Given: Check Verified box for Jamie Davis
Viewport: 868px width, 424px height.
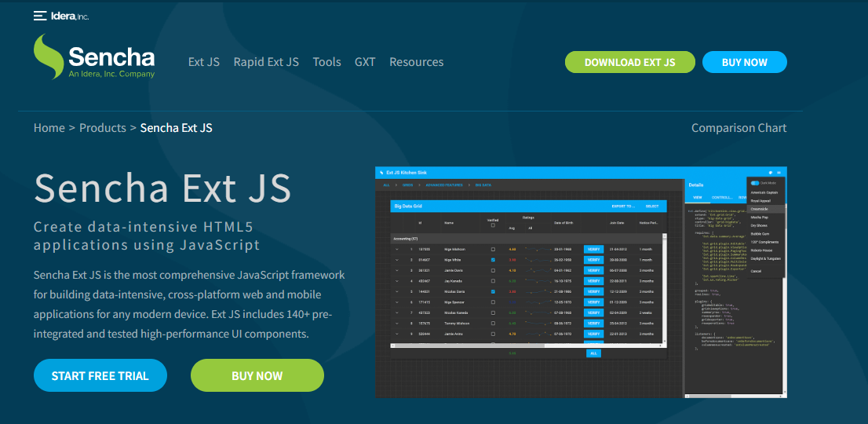Looking at the screenshot, I should (x=493, y=270).
